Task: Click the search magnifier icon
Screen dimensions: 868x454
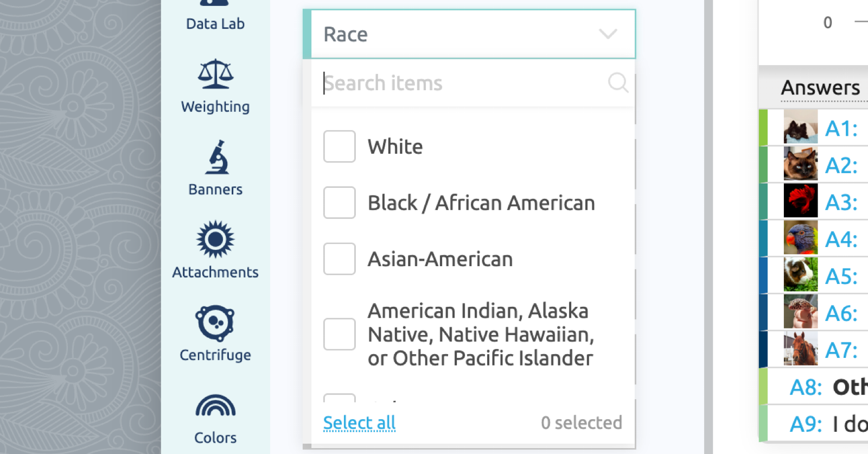Action: tap(618, 83)
